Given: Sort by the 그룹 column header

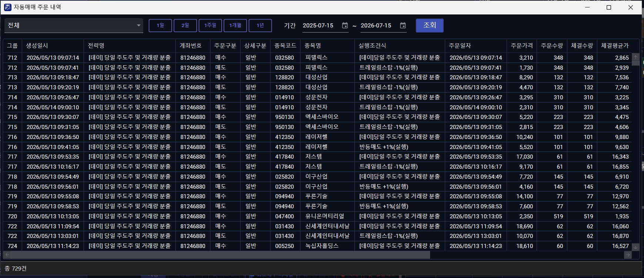Looking at the screenshot, I should 12,46.
